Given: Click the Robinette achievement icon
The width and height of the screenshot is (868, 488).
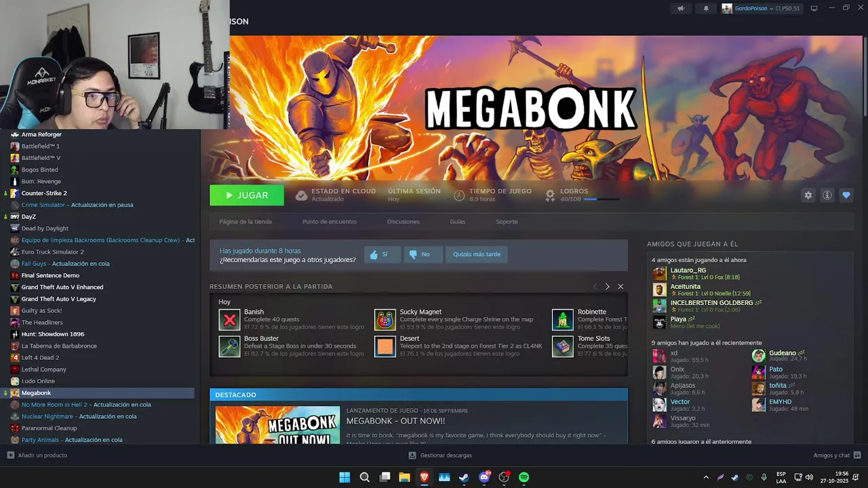Looking at the screenshot, I should pyautogui.click(x=563, y=319).
